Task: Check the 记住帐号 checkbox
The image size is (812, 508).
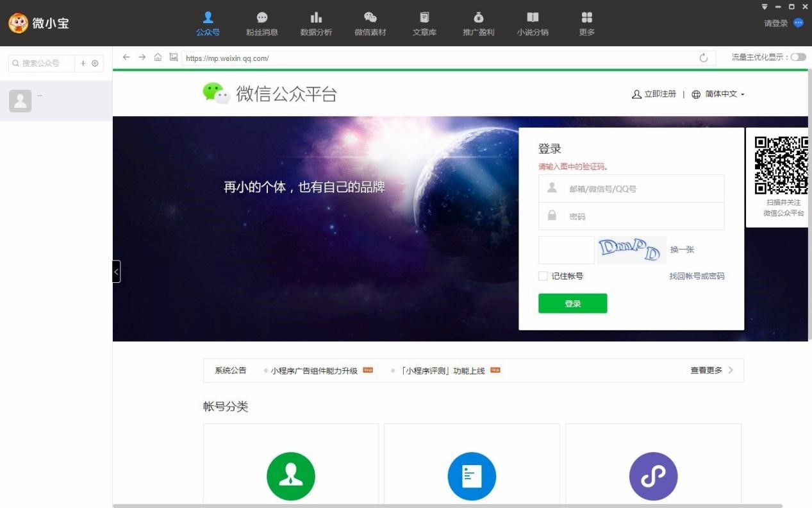Action: (x=543, y=276)
